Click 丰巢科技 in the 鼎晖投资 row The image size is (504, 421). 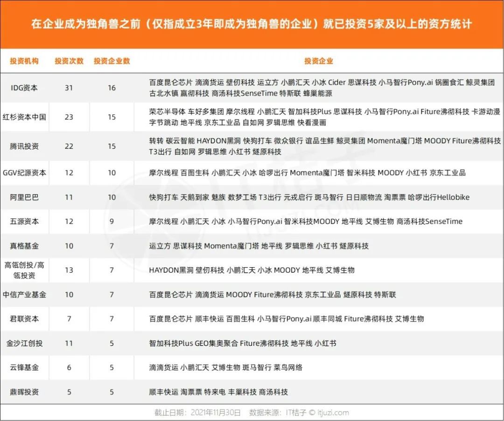pyautogui.click(x=242, y=392)
